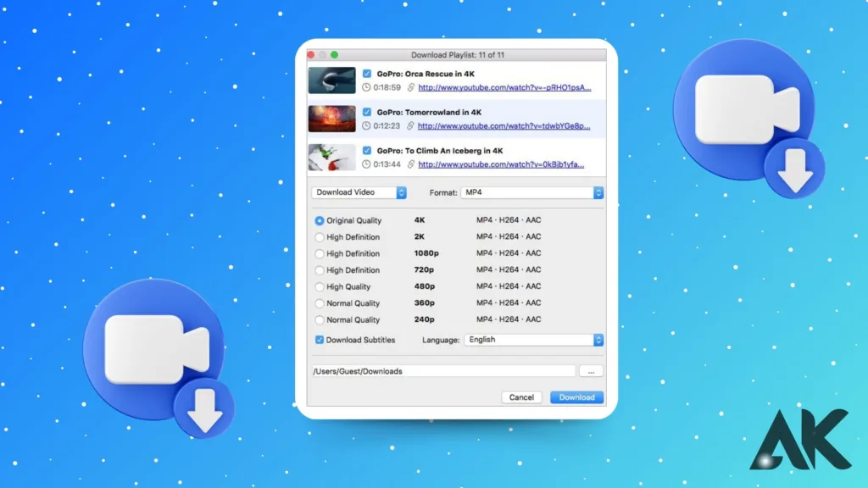Toggle the Download Subtitles checkbox
Image resolution: width=868 pixels, height=488 pixels.
pyautogui.click(x=320, y=340)
